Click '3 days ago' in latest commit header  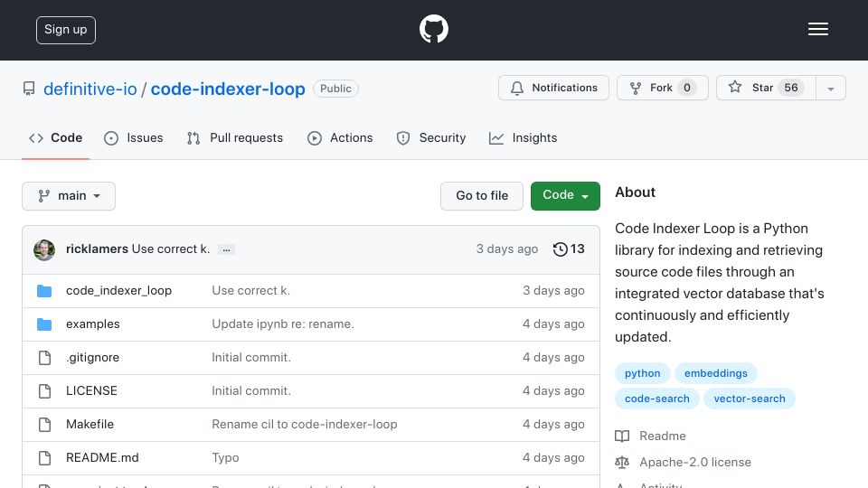pyautogui.click(x=507, y=249)
